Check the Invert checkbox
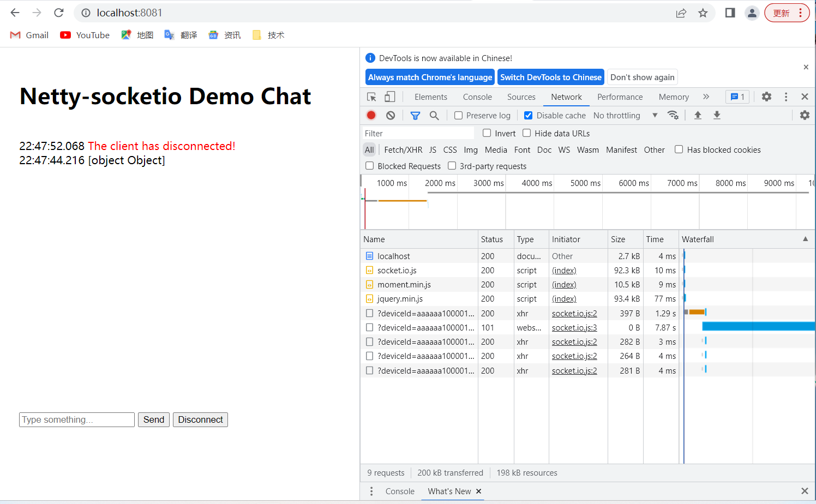816x504 pixels. [487, 133]
